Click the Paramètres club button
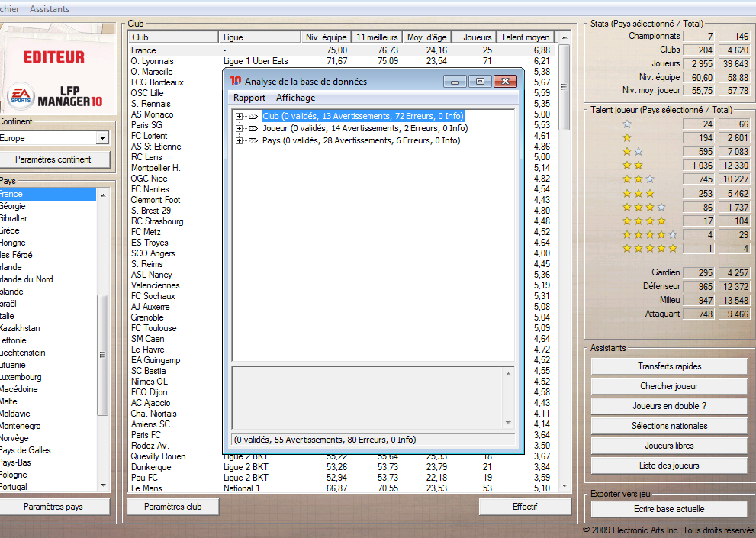The image size is (756, 538). click(172, 507)
